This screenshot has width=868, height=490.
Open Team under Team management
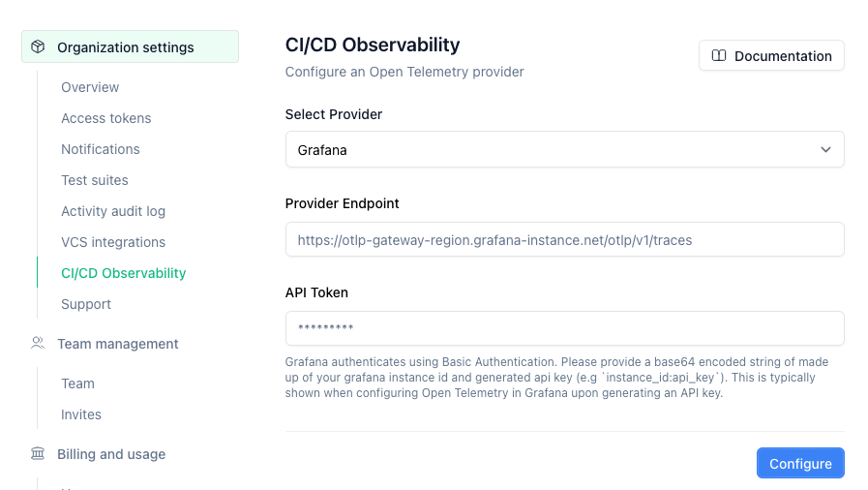pos(78,383)
